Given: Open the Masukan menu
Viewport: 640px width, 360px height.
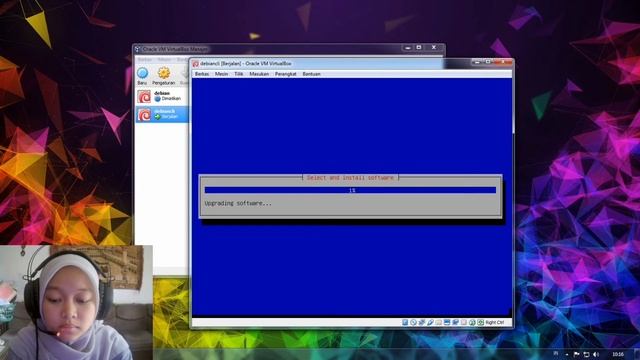Looking at the screenshot, I should (259, 74).
